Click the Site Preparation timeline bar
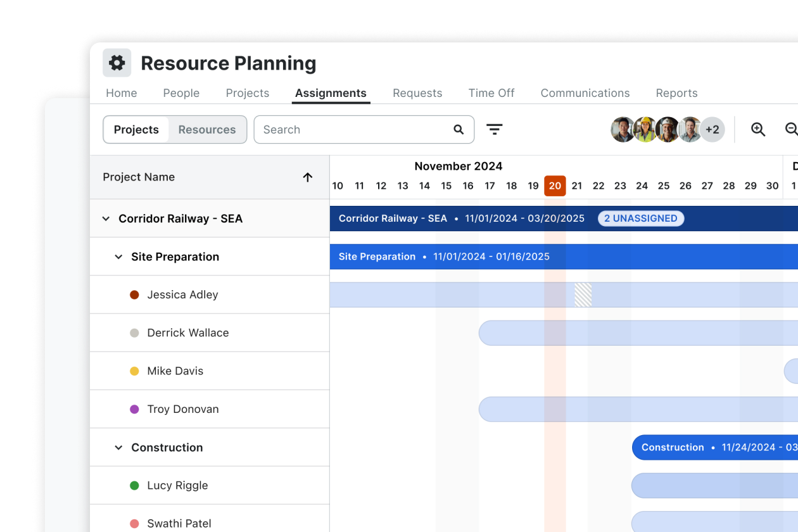The width and height of the screenshot is (798, 532). click(564, 257)
